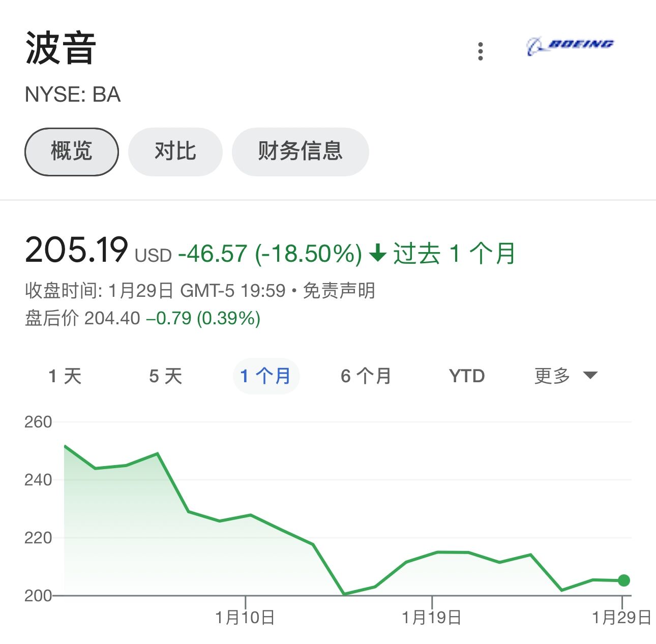Select the 1 个月 time range
Image resolution: width=656 pixels, height=644 pixels.
265,376
